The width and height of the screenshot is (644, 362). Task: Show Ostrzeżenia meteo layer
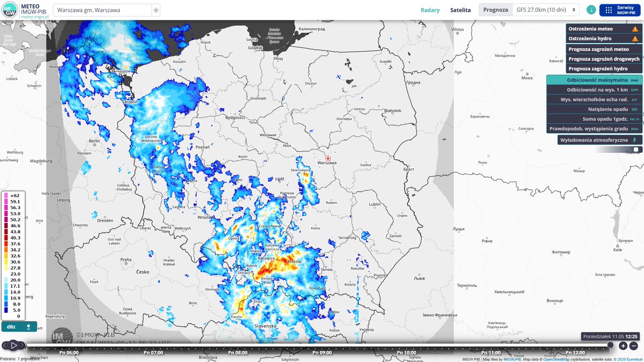click(603, 29)
